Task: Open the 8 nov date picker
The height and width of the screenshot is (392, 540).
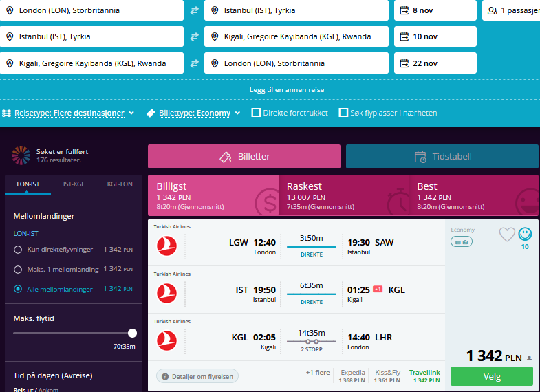Action: click(x=435, y=10)
